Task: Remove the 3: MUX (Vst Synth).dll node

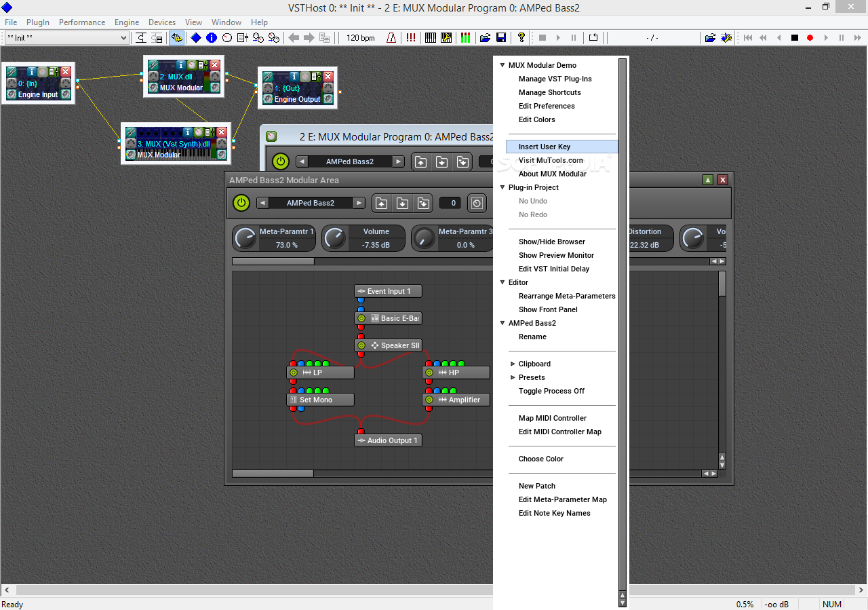Action: 220,132
